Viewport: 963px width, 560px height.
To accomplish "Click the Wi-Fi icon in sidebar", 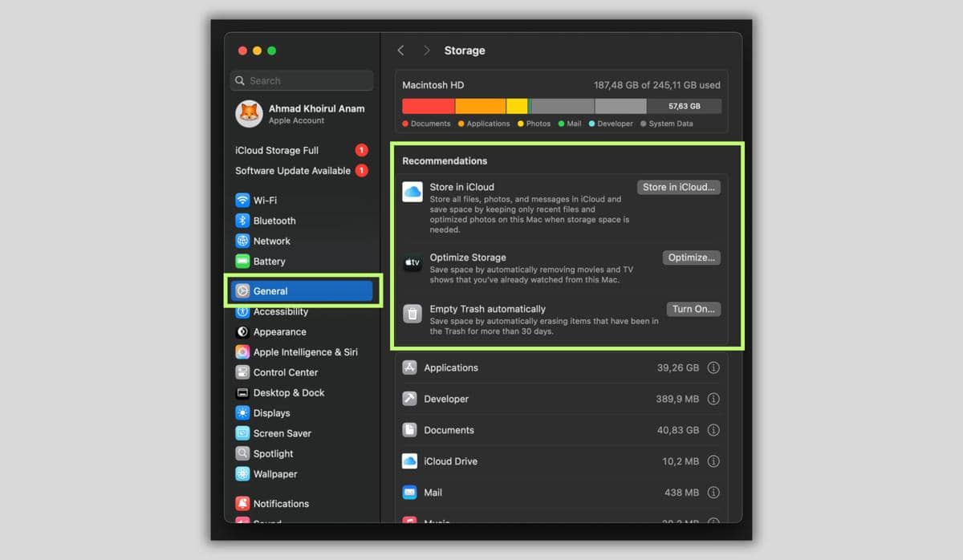I will point(242,201).
